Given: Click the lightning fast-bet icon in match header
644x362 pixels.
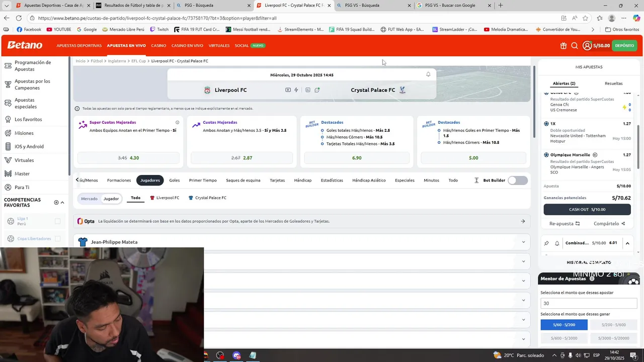Looking at the screenshot, I should coord(296,90).
